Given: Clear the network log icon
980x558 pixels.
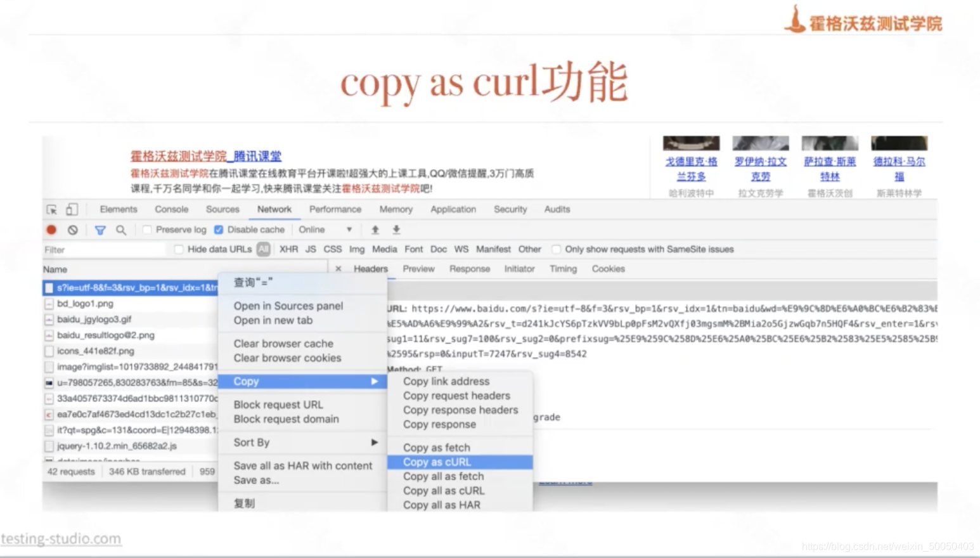Looking at the screenshot, I should (73, 230).
